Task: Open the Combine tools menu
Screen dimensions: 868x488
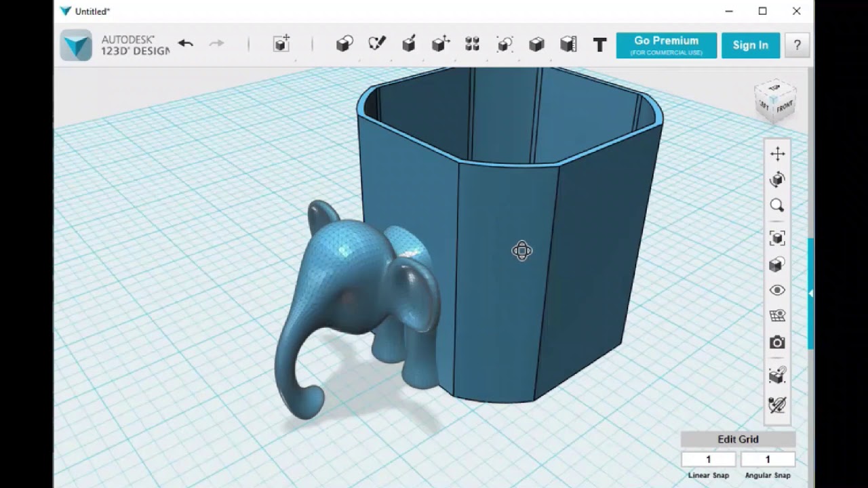Action: pos(536,44)
